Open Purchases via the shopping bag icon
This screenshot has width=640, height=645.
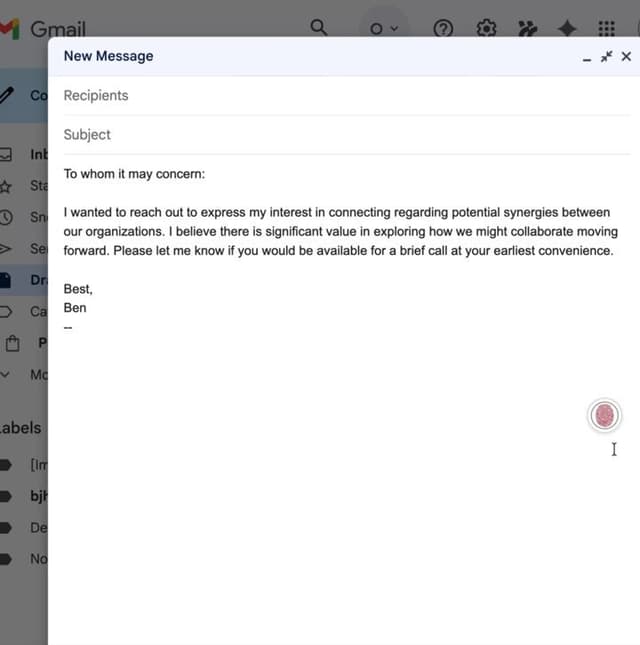tap(13, 343)
